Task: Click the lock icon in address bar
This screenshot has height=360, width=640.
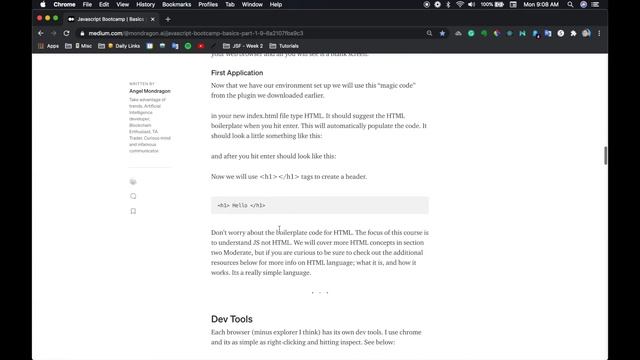Action: point(82,33)
